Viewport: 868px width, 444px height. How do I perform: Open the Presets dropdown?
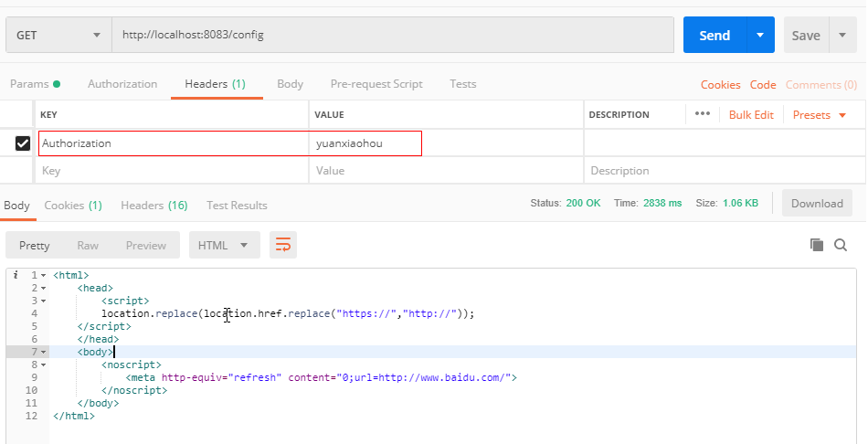point(820,114)
